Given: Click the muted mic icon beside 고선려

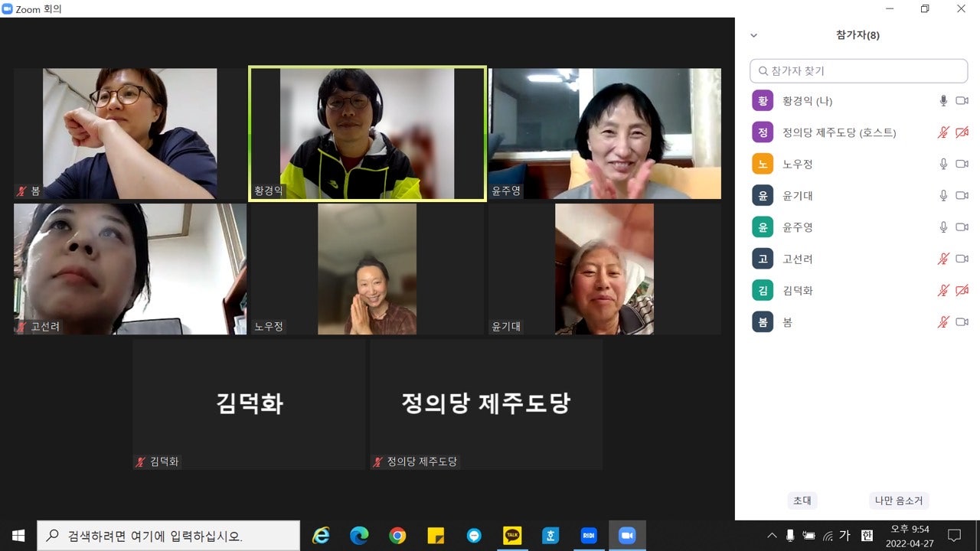Looking at the screenshot, I should [x=943, y=259].
